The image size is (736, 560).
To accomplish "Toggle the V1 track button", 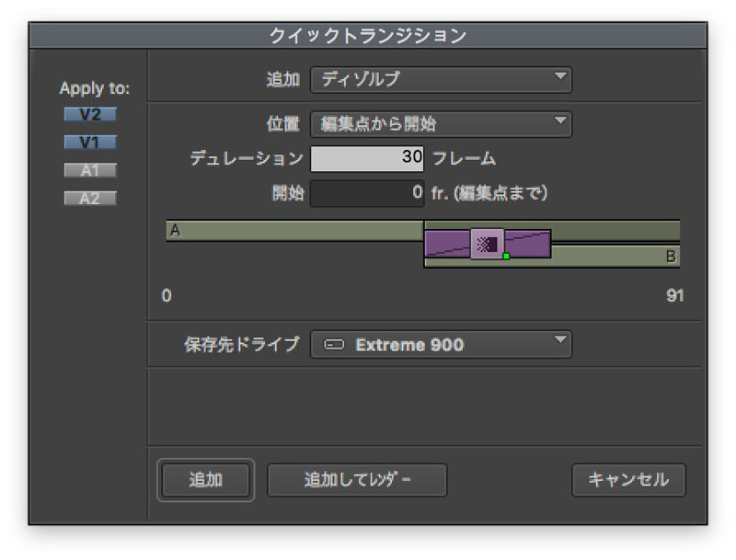I will point(90,143).
